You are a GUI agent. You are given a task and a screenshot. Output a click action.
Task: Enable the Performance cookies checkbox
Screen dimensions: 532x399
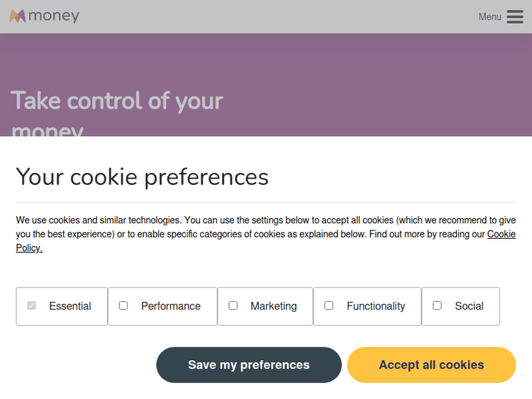[123, 305]
